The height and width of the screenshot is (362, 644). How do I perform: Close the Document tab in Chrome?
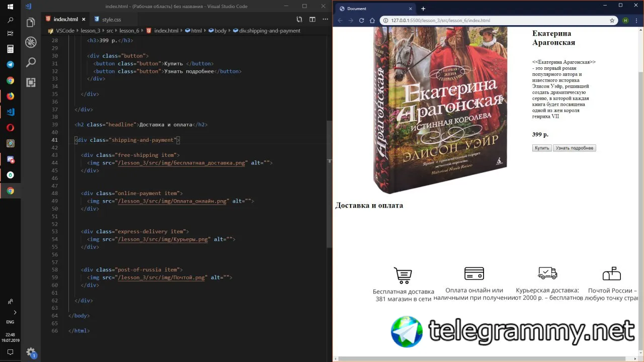pos(411,9)
